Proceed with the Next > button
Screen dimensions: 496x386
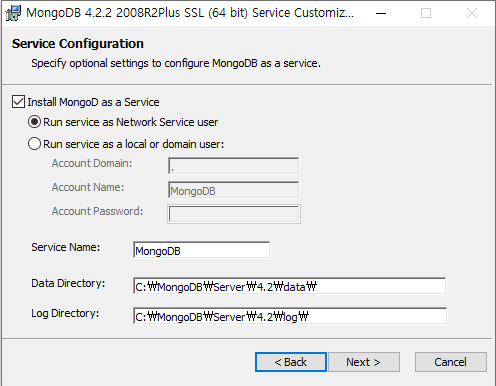(x=364, y=362)
